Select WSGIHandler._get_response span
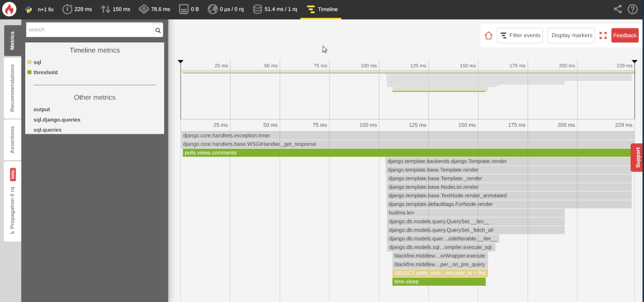Screen dimensions: 644x302 (x=407, y=144)
